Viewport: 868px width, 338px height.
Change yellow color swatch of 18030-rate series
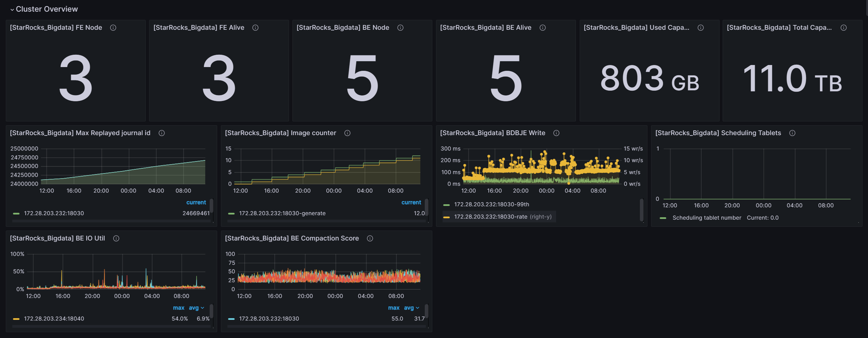coord(446,217)
